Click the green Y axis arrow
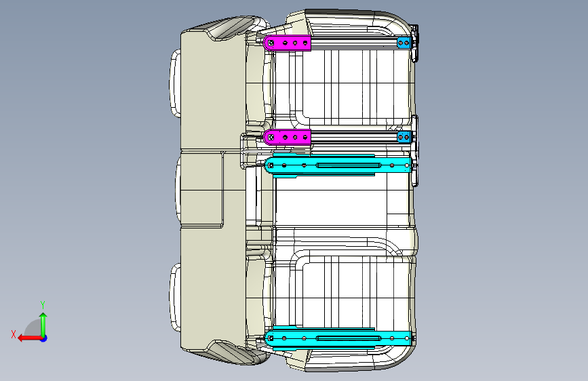This screenshot has height=381, width=588. coord(43,325)
